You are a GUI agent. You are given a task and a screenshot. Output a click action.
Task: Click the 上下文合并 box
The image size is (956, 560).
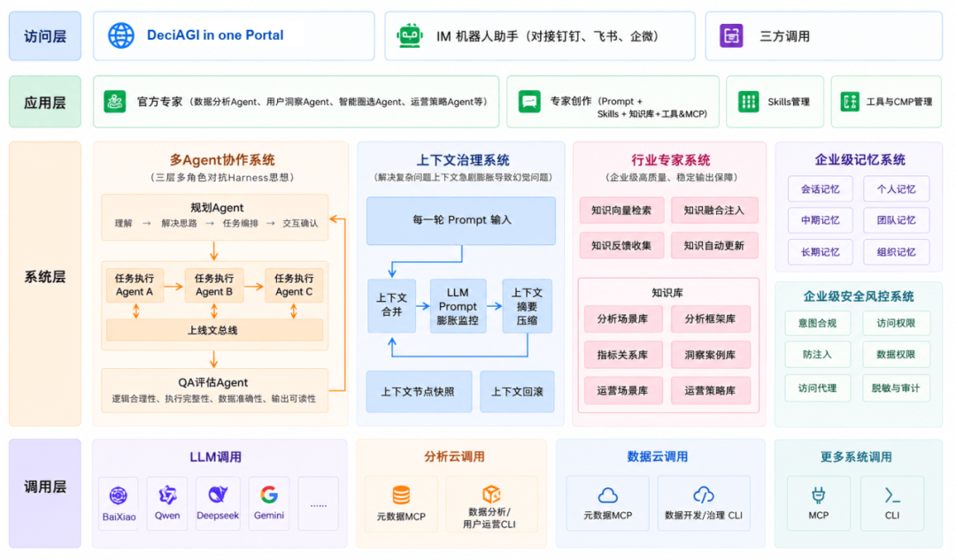[x=391, y=306]
